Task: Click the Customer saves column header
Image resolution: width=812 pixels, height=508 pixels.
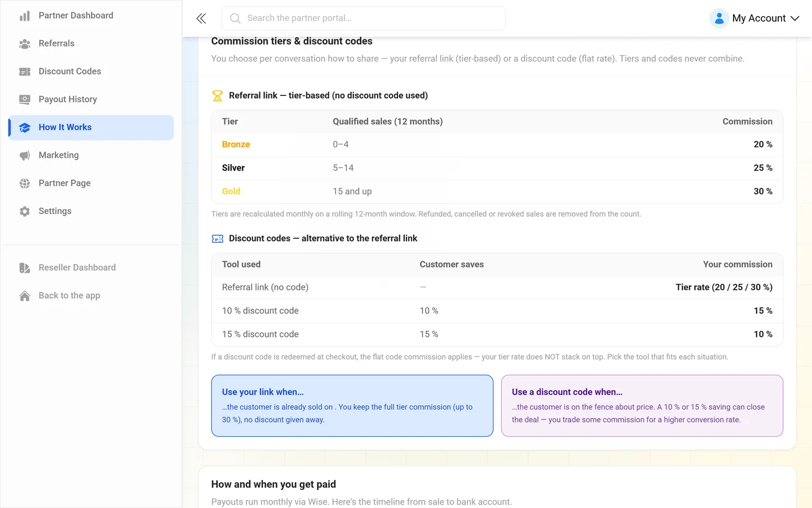Action: 452,265
